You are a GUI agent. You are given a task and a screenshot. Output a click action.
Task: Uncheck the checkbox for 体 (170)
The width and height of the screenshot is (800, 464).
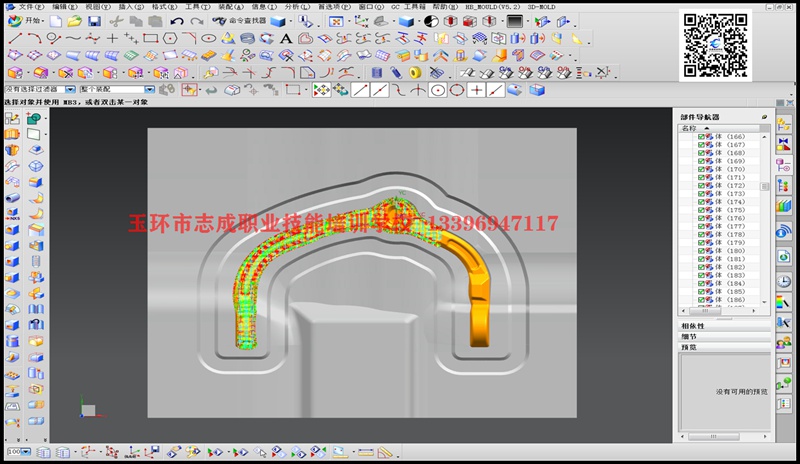coord(701,169)
